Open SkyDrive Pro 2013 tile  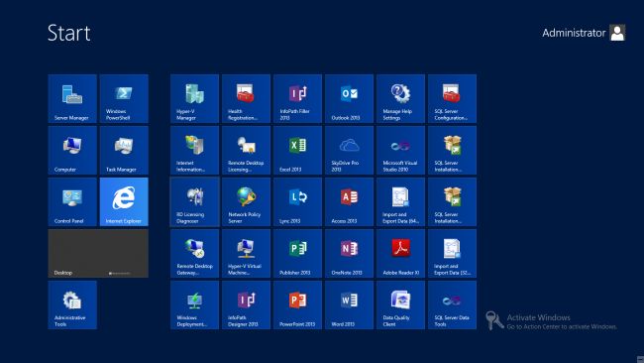coord(349,151)
